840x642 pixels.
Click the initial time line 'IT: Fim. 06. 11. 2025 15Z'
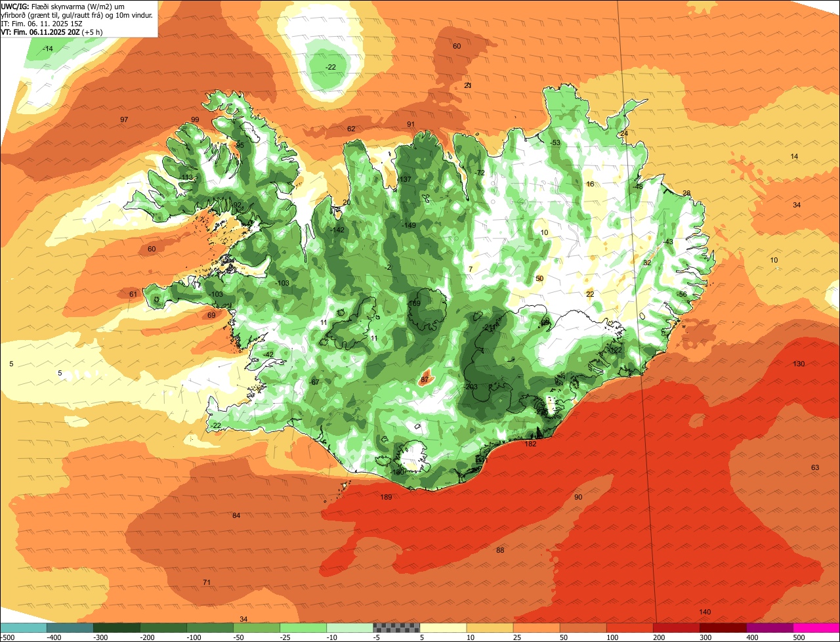[x=40, y=23]
